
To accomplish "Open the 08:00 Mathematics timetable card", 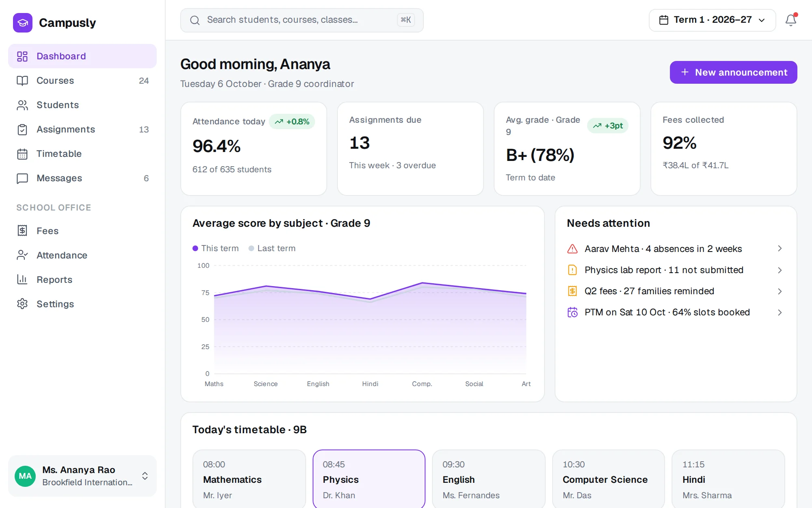I will point(249,479).
